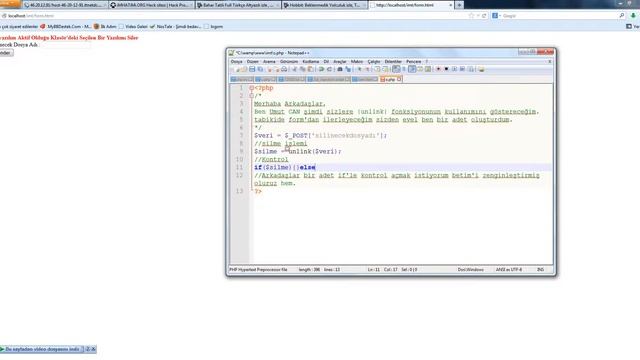Open the Görünüm menu in Notepad++
Image resolution: width=640 pixels, height=360 pixels.
tap(289, 62)
